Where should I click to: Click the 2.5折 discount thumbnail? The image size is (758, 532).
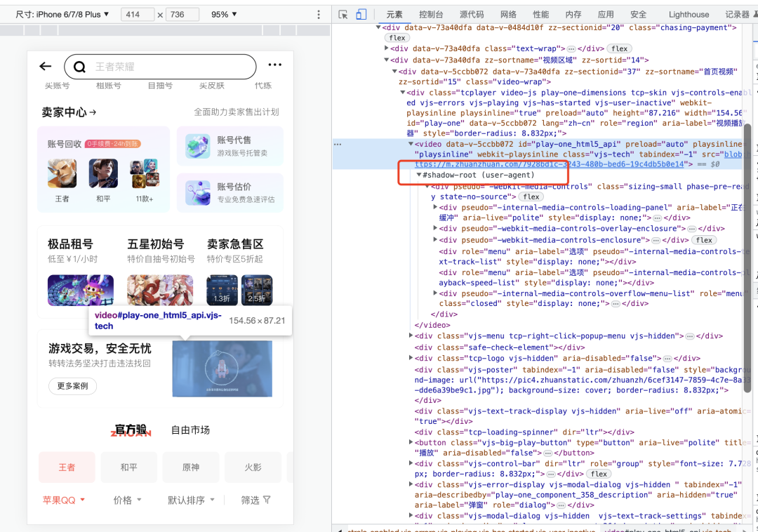tap(257, 290)
